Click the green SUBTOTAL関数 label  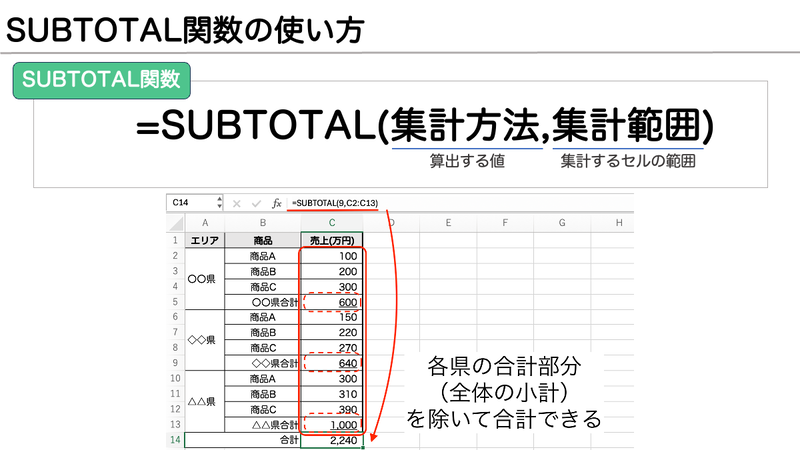coord(102,80)
